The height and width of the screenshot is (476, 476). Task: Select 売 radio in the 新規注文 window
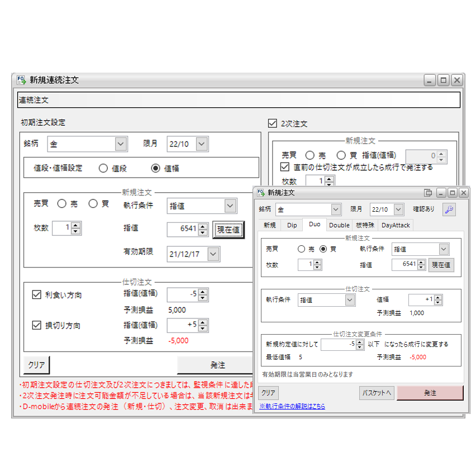pyautogui.click(x=302, y=249)
